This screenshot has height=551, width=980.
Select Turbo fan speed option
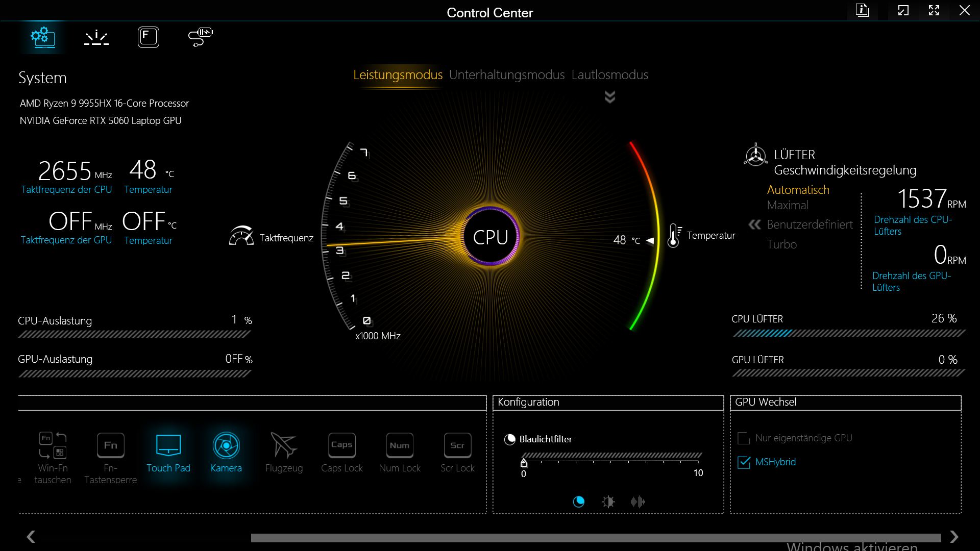click(x=781, y=244)
